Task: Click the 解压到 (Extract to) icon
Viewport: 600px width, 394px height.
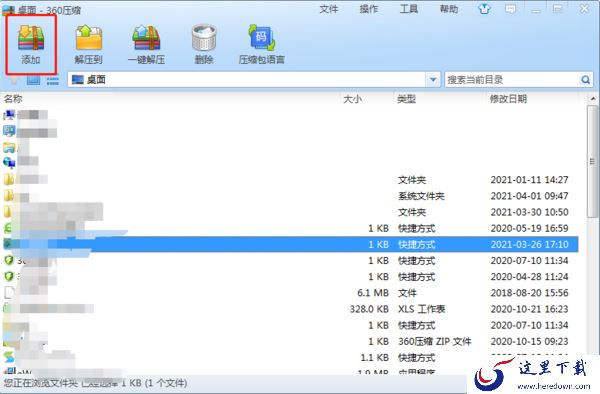Action: pos(89,44)
